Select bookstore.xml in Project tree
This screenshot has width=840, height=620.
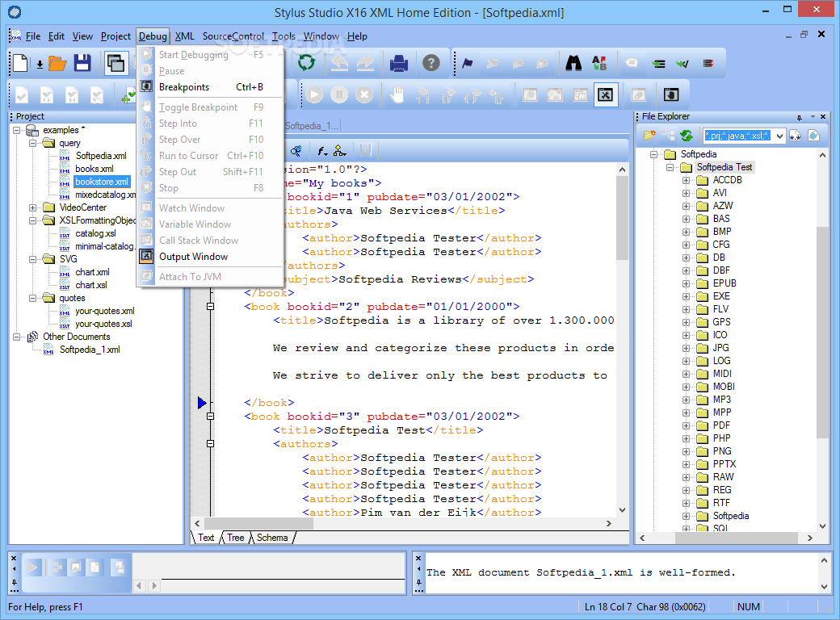(102, 182)
